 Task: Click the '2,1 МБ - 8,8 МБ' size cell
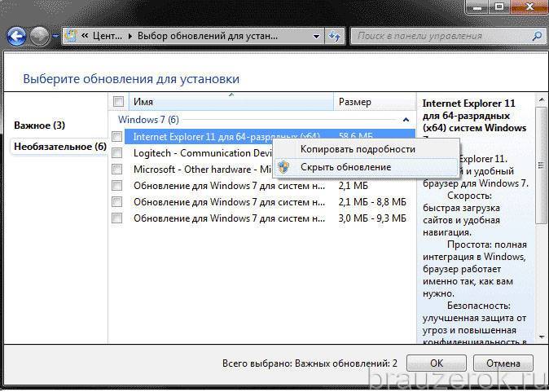pyautogui.click(x=372, y=202)
